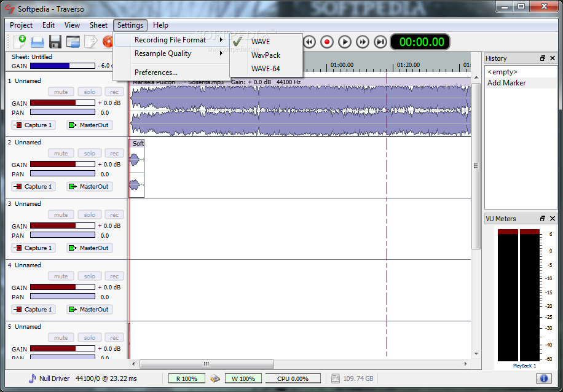Select the <empty> History entry

503,72
